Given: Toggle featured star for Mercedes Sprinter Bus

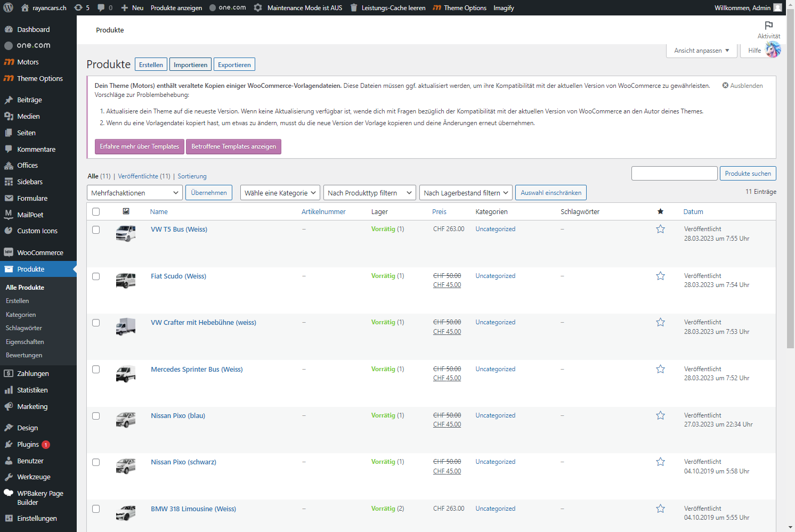Looking at the screenshot, I should (x=661, y=369).
